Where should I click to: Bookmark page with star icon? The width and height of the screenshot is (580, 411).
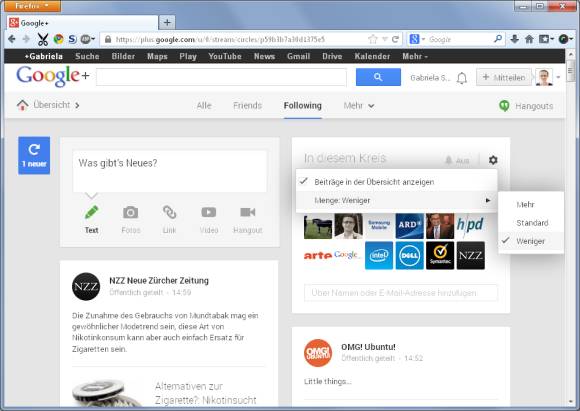tap(372, 39)
